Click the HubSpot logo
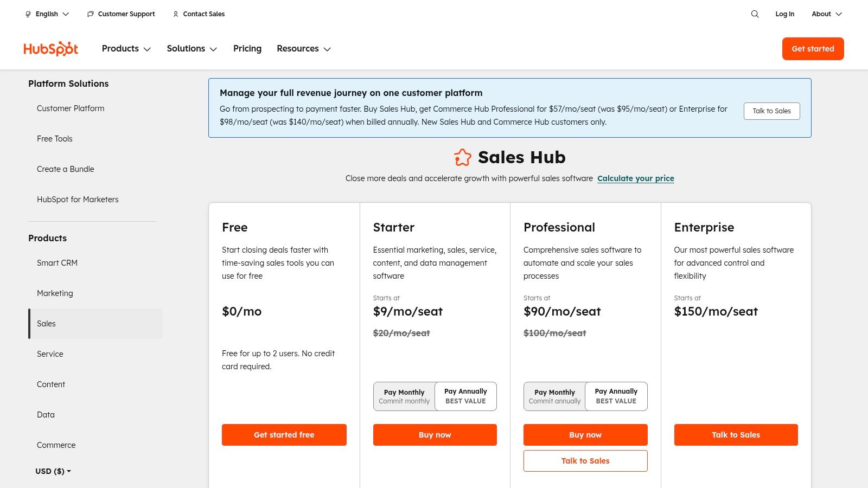This screenshot has width=868, height=488. [x=50, y=49]
